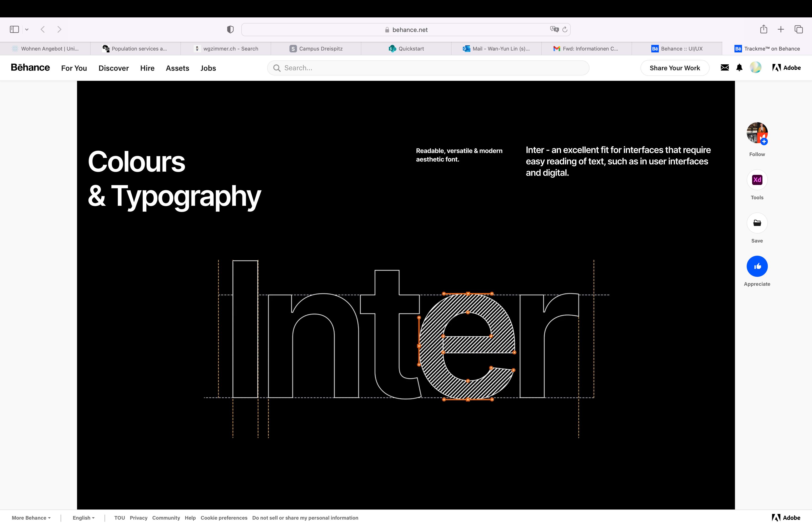This screenshot has width=812, height=525.
Task: Toggle the Safari sidebar
Action: [14, 29]
